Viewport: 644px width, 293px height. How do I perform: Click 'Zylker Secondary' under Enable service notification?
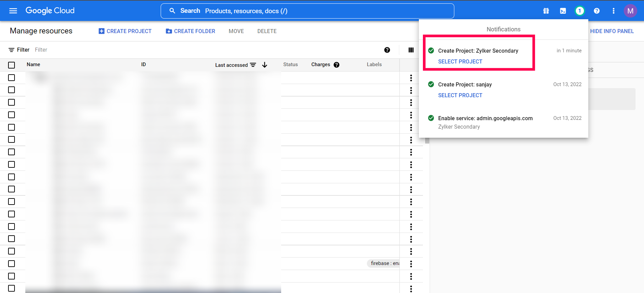pos(459,127)
